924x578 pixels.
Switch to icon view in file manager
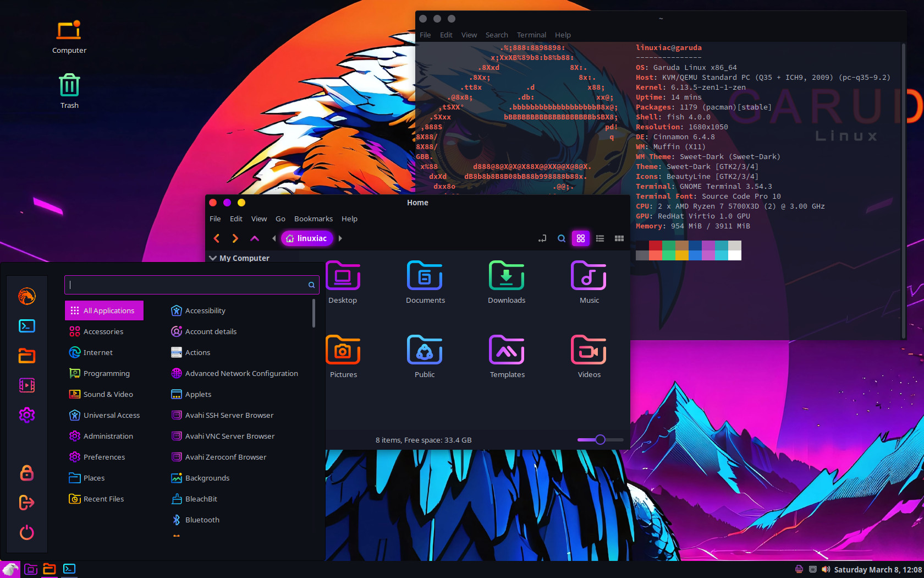click(581, 238)
